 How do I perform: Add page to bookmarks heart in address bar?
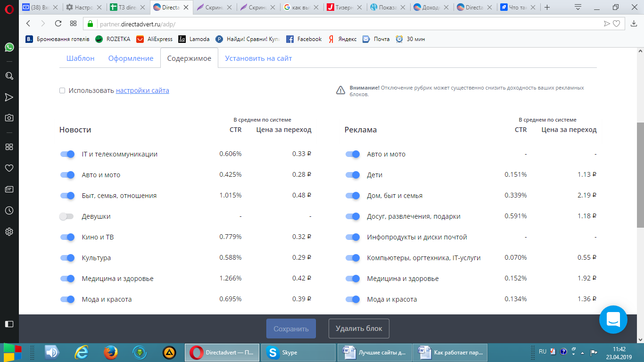[x=616, y=24]
